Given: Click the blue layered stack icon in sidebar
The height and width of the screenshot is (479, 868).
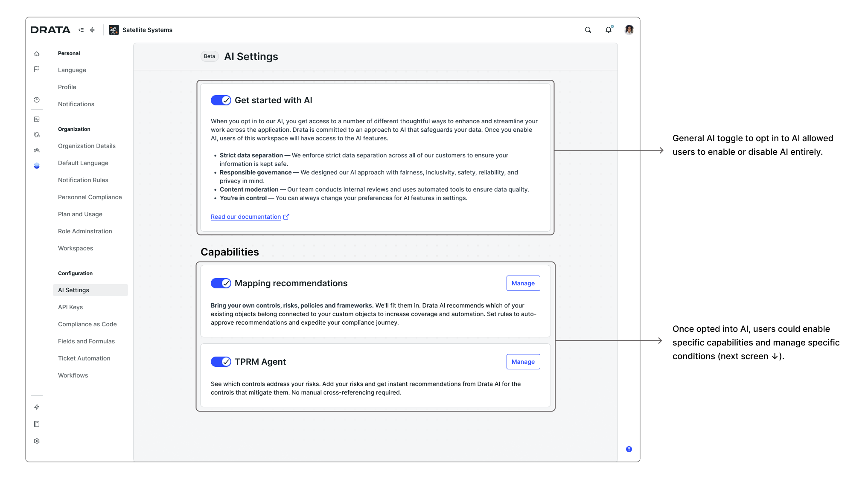Looking at the screenshot, I should pyautogui.click(x=37, y=165).
